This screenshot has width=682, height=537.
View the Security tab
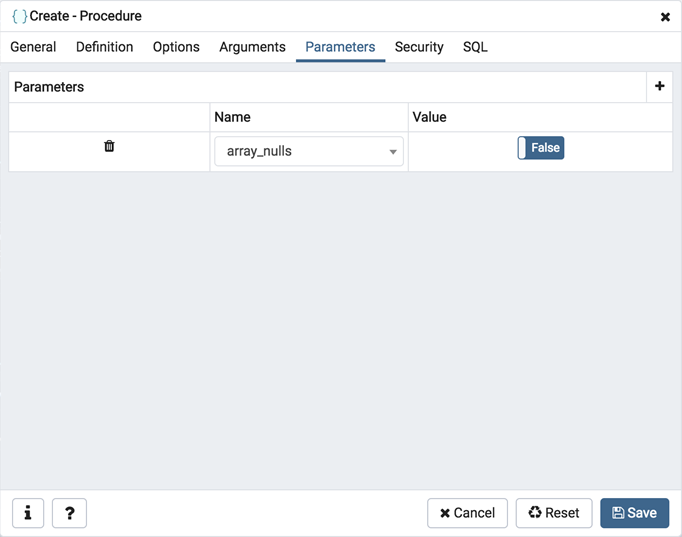(x=419, y=47)
